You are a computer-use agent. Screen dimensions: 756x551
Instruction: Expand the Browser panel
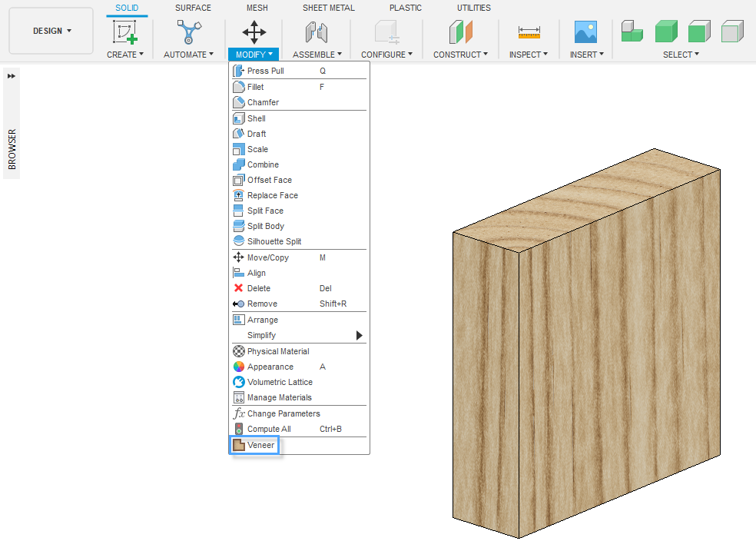tap(12, 76)
